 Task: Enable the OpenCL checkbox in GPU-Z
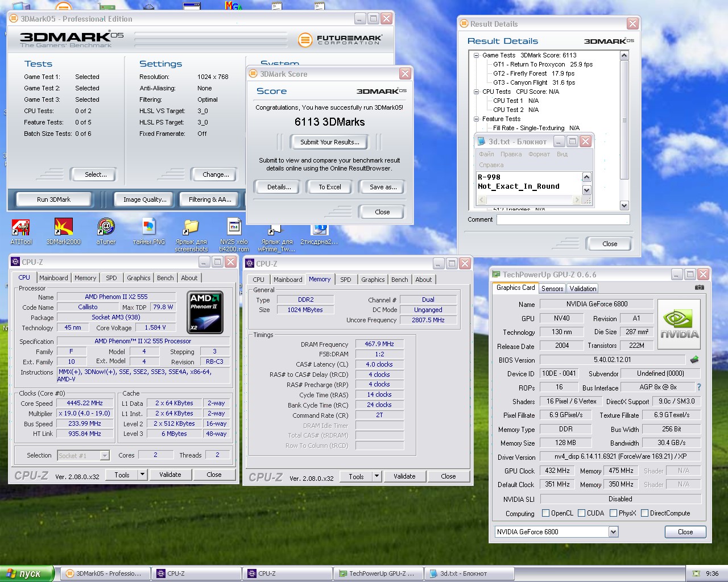click(x=546, y=513)
